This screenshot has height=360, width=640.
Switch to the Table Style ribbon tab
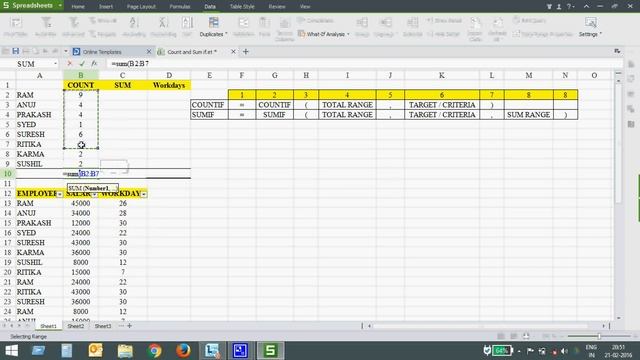tap(242, 7)
